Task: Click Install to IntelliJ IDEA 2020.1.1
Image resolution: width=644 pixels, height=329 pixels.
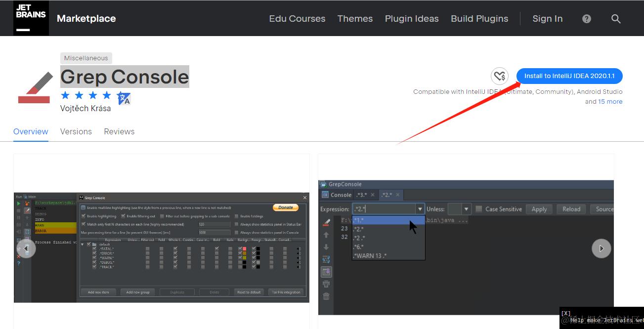Action: (x=569, y=76)
